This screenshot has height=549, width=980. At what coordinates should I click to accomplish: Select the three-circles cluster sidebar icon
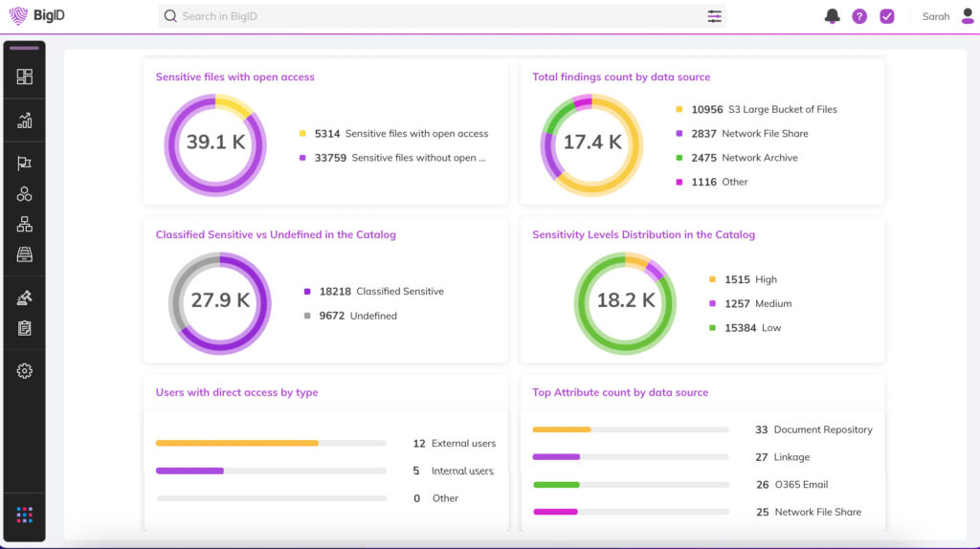click(25, 194)
